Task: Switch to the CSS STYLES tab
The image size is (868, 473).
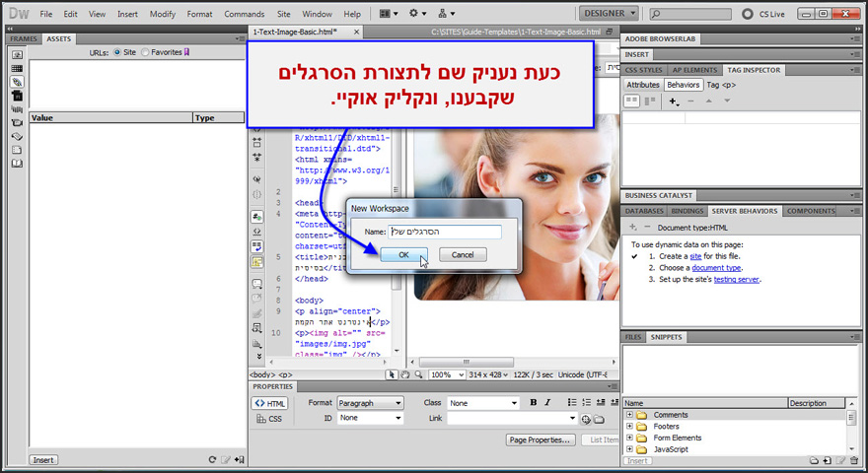Action: pos(643,70)
